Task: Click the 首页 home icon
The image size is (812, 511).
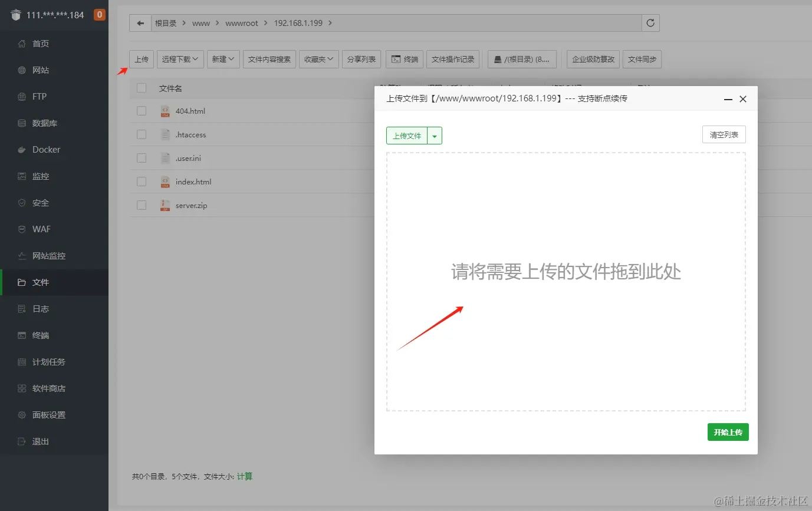Action: pyautogui.click(x=22, y=44)
